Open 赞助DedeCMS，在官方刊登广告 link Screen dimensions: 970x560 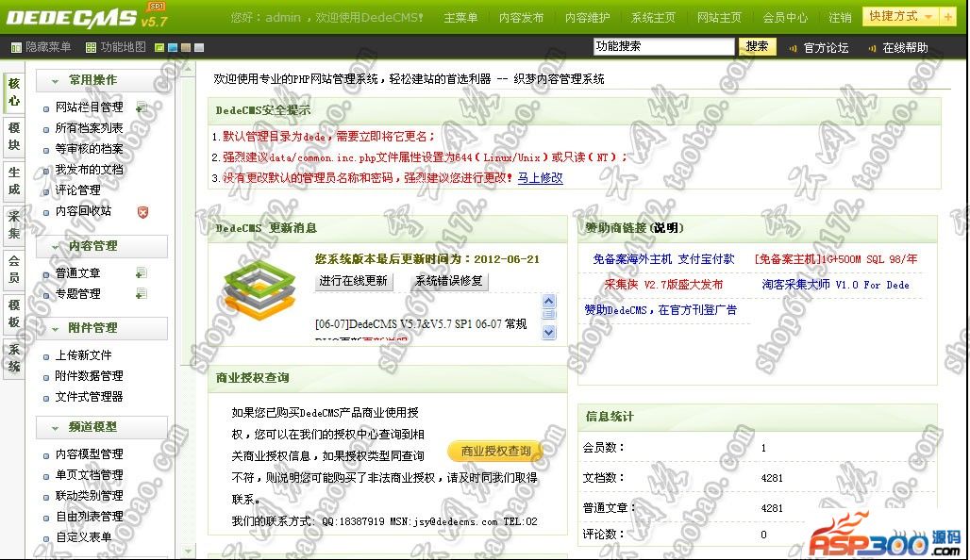coord(661,310)
